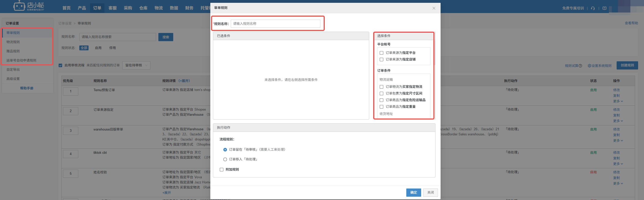Switch to 物流规则 in the sidebar
The width and height of the screenshot is (644, 200).
pos(13,42)
